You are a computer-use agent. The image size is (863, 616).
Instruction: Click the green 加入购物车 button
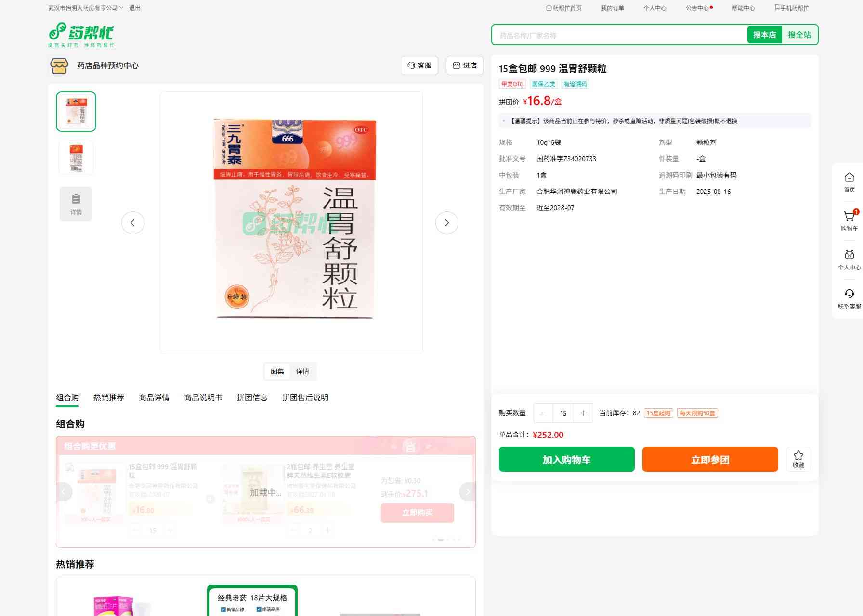point(566,459)
